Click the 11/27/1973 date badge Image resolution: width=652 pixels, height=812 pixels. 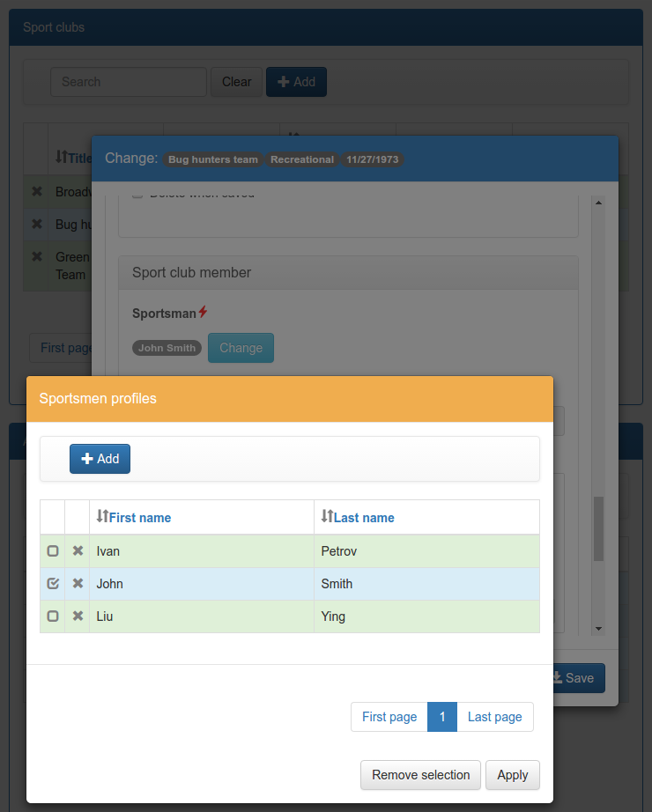(373, 159)
